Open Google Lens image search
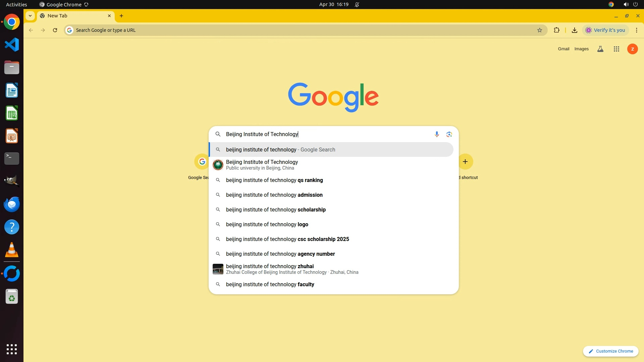 click(449, 134)
